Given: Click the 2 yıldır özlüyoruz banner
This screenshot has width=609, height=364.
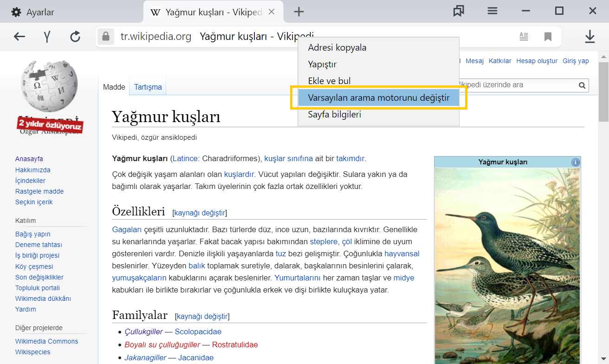Looking at the screenshot, I should [x=50, y=125].
